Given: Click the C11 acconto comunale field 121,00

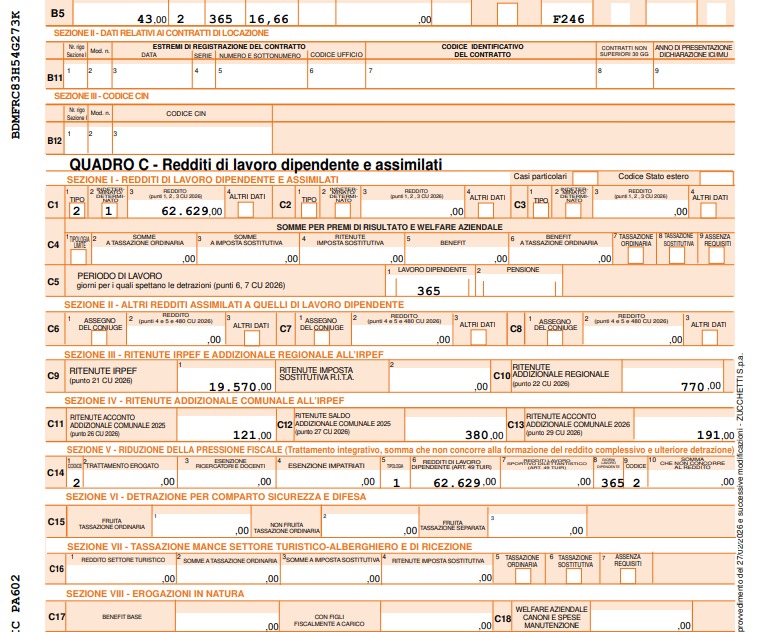Looking at the screenshot, I should 225,428.
